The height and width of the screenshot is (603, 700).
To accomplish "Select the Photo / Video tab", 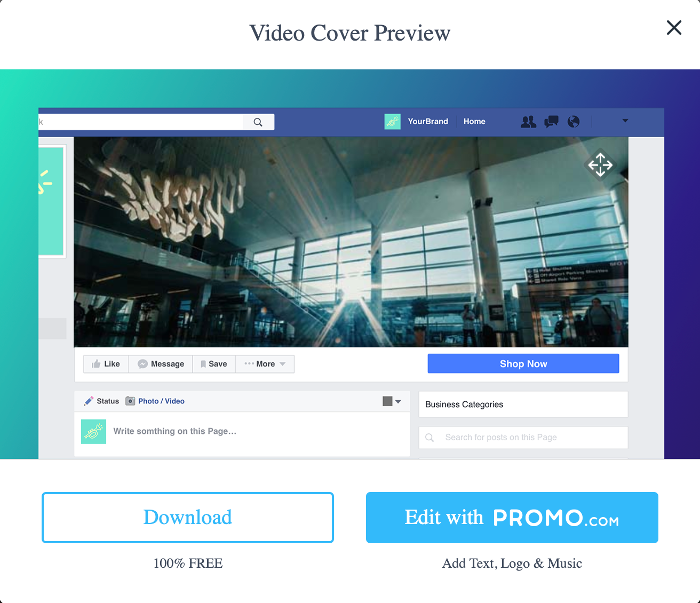I will (x=161, y=401).
